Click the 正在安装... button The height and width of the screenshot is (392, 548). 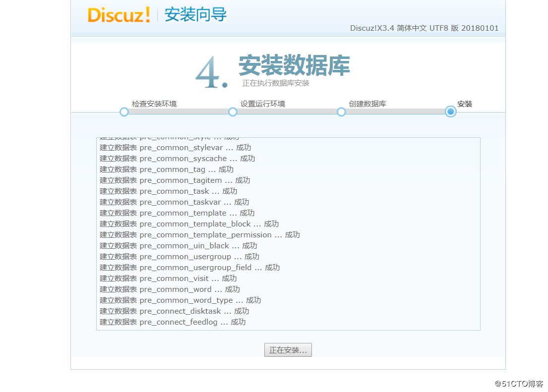288,350
